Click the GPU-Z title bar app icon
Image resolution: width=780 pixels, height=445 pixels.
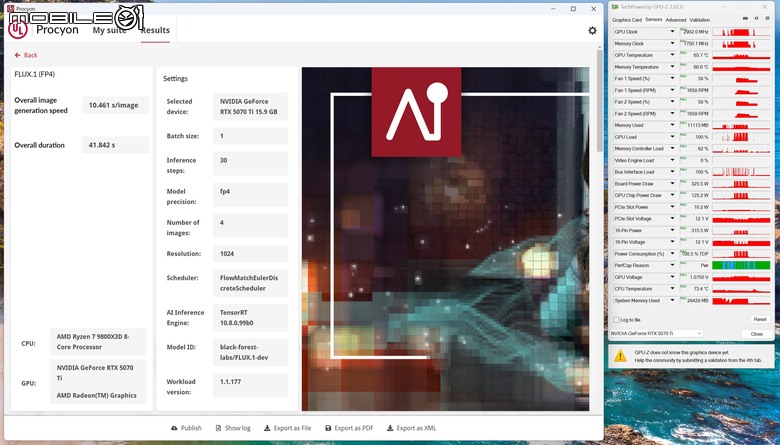[x=615, y=7]
